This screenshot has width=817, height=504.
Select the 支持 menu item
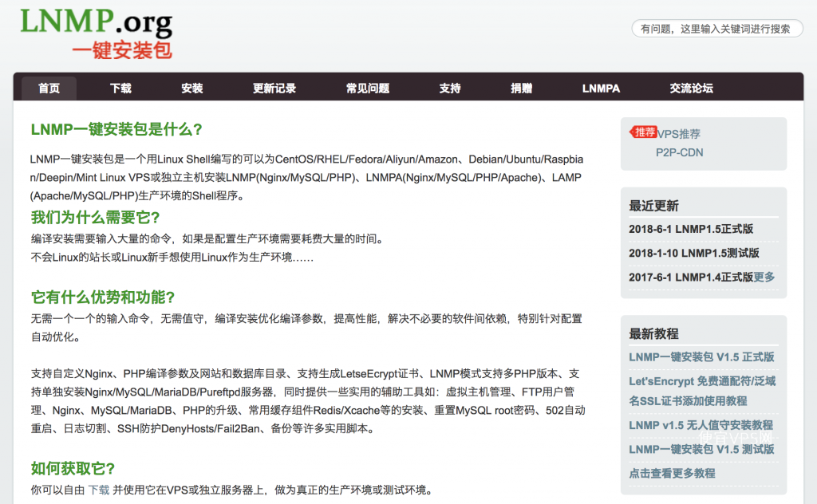(450, 88)
